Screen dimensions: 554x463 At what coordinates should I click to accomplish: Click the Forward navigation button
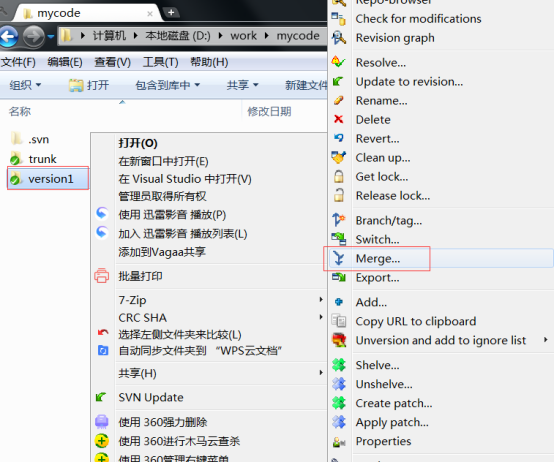(x=34, y=36)
